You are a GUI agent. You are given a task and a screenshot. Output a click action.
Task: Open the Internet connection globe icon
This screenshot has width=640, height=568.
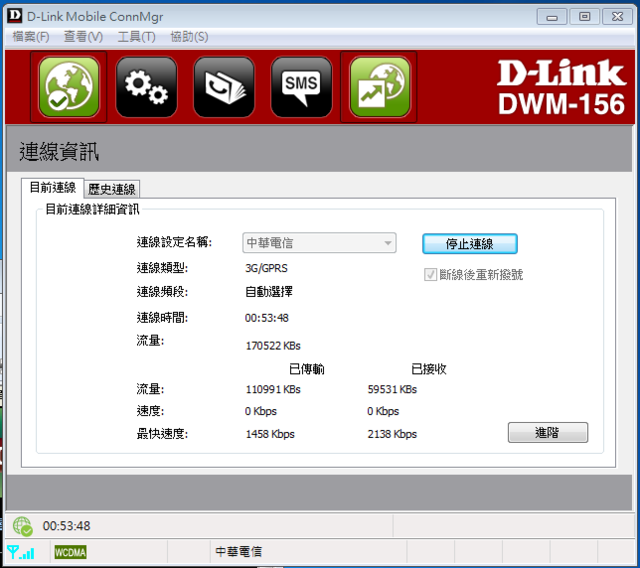click(x=69, y=87)
